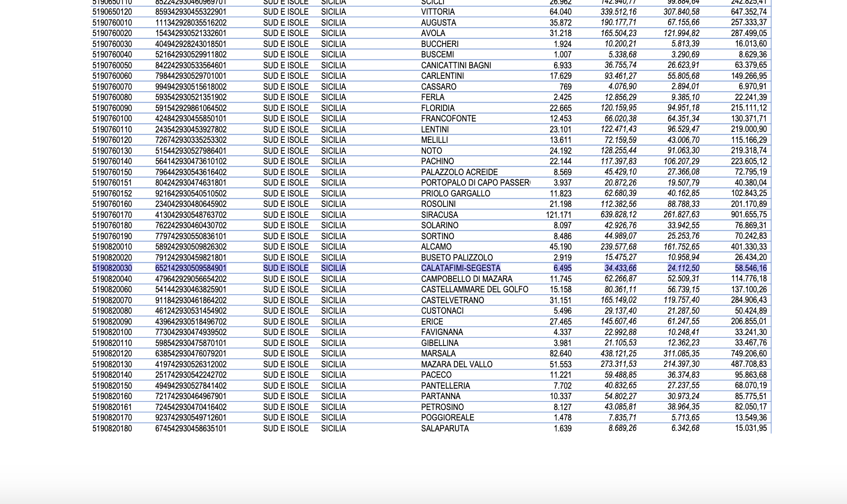Image resolution: width=847 pixels, height=504 pixels.
Task: Click total 15.031,95 in Salaparuta row
Action: coord(751,429)
